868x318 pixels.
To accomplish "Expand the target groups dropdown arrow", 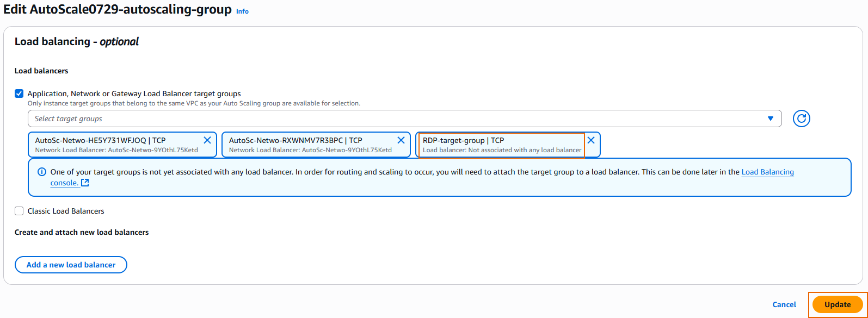I will click(770, 119).
